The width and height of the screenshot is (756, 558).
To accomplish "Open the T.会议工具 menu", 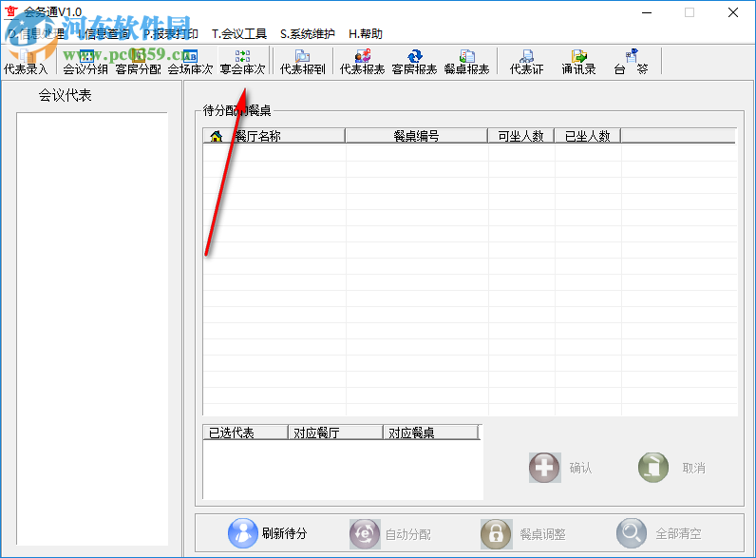I will (x=239, y=34).
